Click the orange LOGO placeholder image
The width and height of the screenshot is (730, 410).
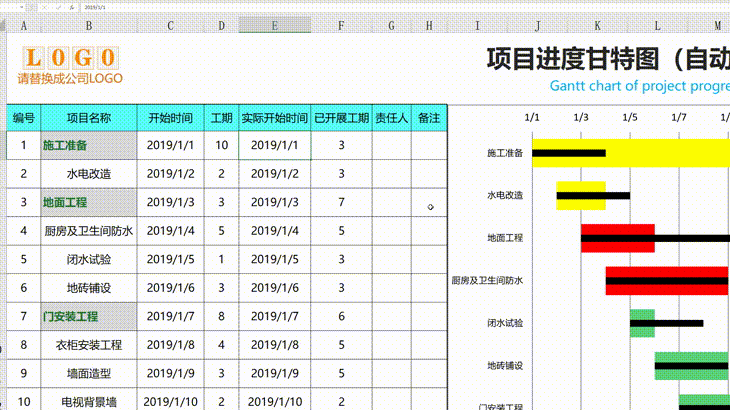(x=70, y=58)
